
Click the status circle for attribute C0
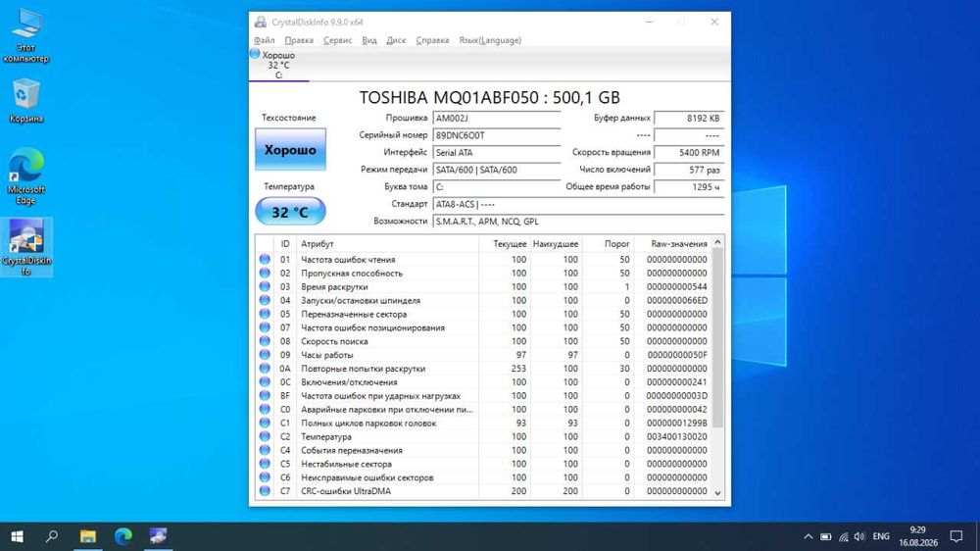coord(265,409)
